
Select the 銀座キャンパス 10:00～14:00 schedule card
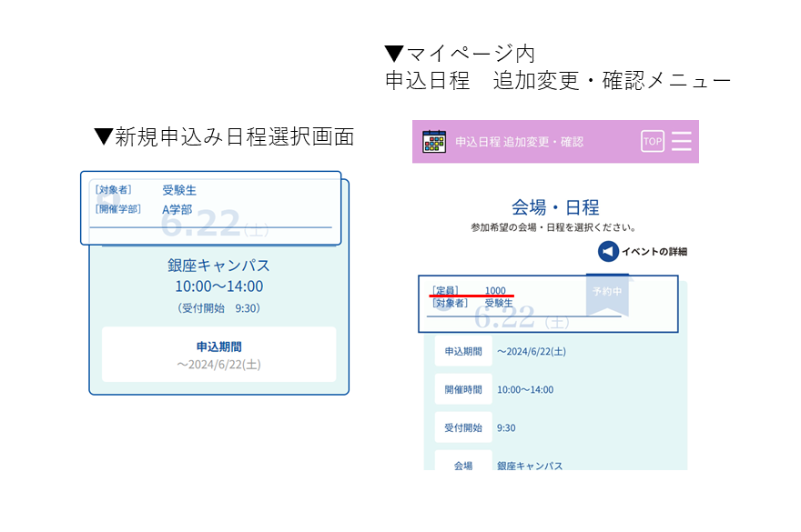219,286
